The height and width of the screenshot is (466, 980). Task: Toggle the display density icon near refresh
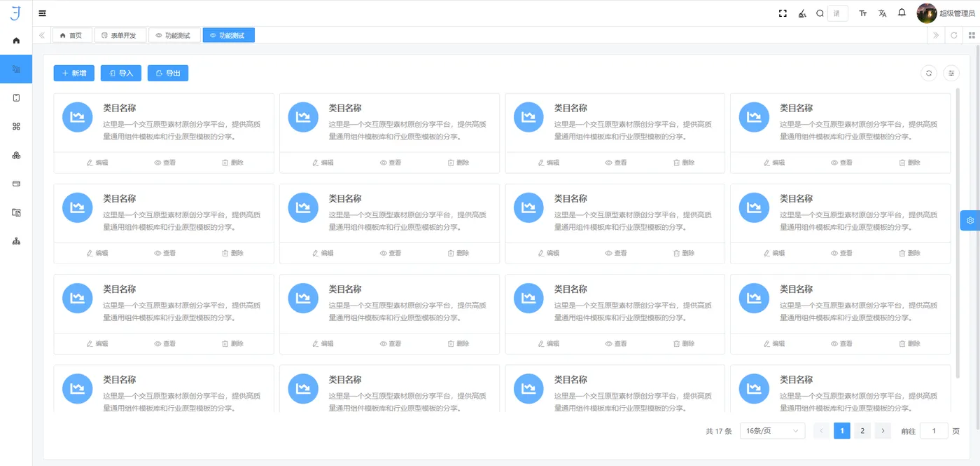pos(951,73)
